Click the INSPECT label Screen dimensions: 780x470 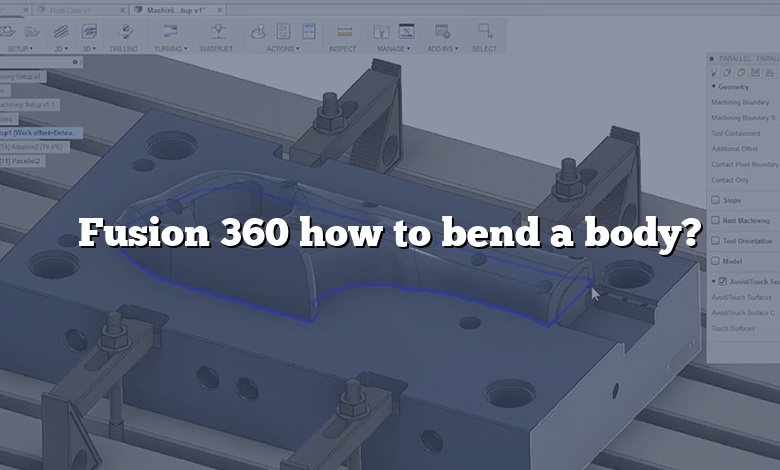click(x=343, y=49)
